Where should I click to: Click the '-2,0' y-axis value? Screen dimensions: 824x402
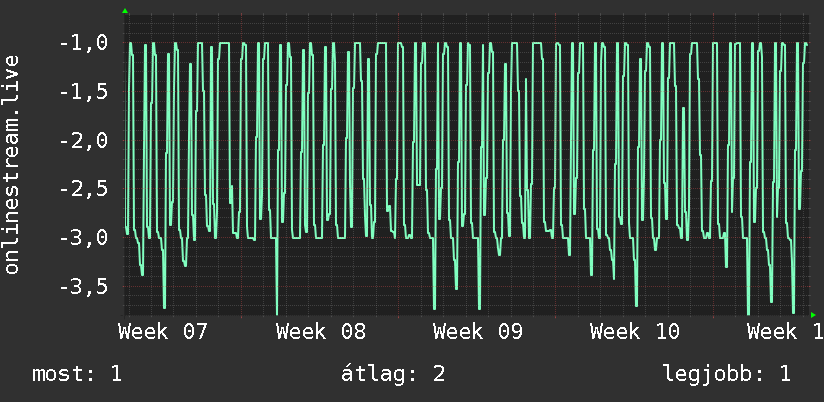point(84,141)
